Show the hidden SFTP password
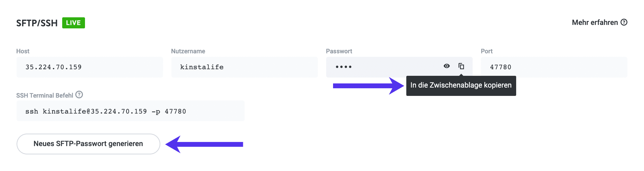The image size is (644, 171). tap(447, 66)
